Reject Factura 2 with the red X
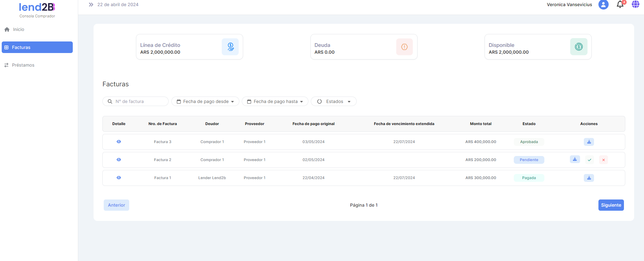 point(604,160)
